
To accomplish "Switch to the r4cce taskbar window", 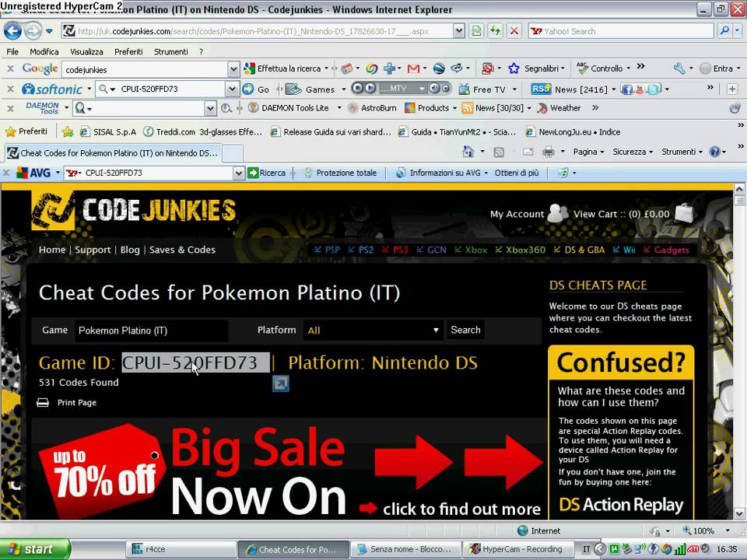I will (181, 549).
